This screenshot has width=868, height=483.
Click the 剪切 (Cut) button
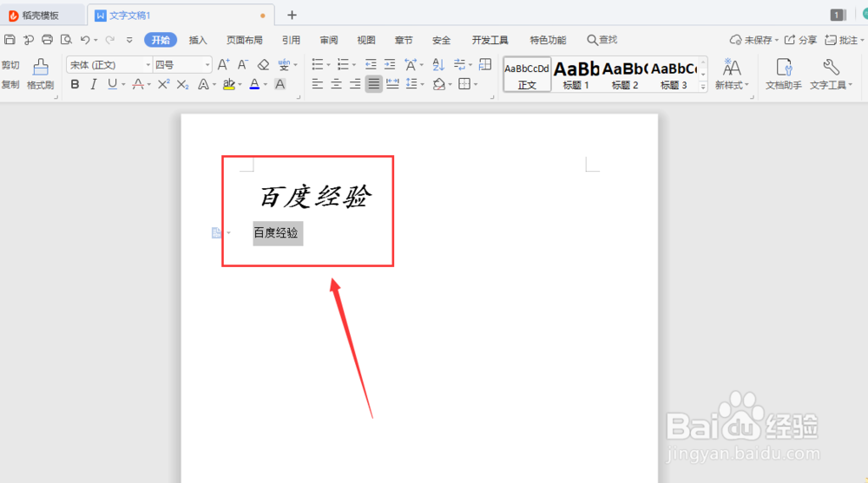point(10,65)
